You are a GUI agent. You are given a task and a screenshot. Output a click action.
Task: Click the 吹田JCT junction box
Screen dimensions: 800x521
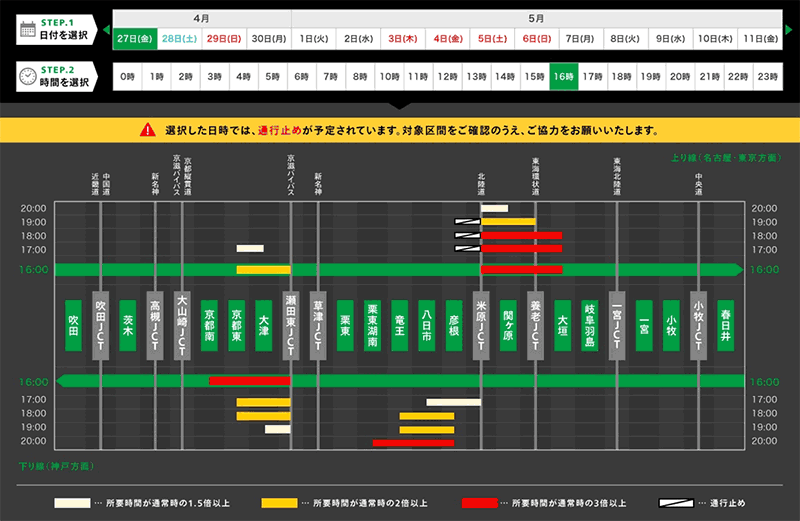coord(101,326)
